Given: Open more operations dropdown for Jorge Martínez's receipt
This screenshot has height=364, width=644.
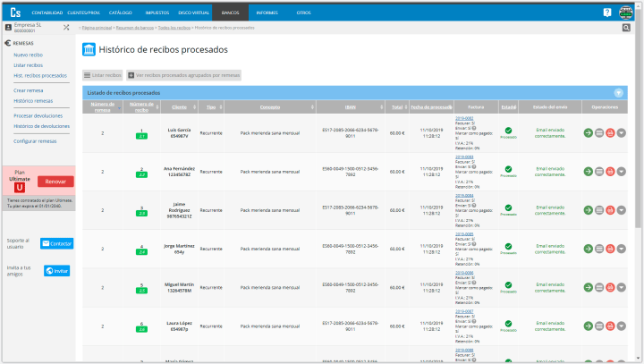Looking at the screenshot, I should pyautogui.click(x=622, y=249).
